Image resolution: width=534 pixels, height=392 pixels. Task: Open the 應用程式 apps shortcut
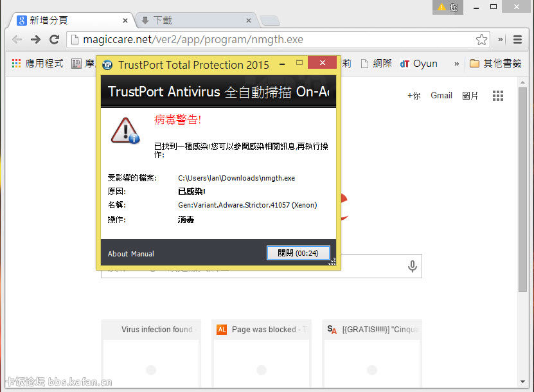(37, 64)
